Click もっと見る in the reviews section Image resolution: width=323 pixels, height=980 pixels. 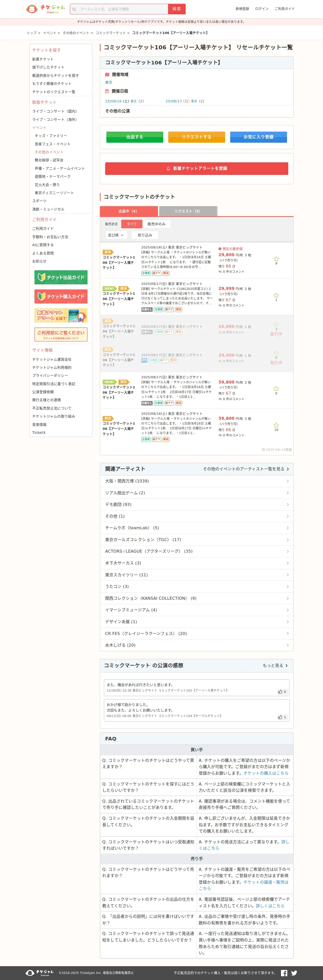coord(275,665)
